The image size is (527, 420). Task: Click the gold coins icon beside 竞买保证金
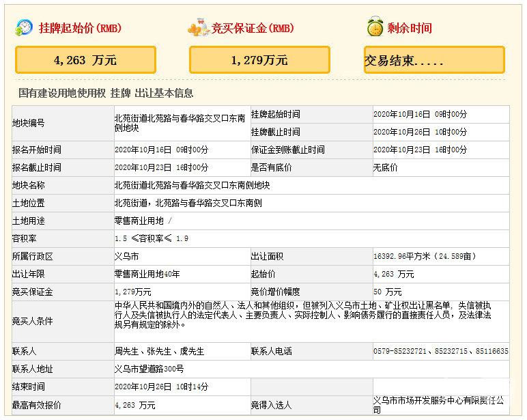click(199, 28)
